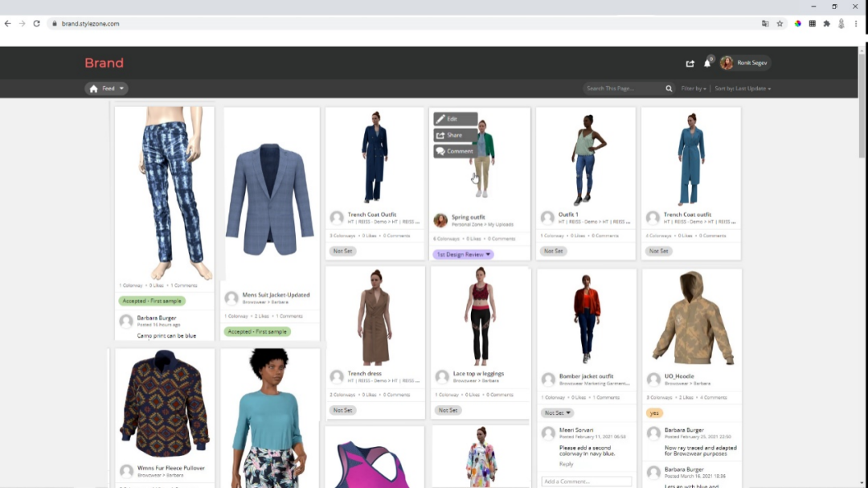Open the Ronit Segev user menu
This screenshot has height=488, width=868.
pos(745,63)
